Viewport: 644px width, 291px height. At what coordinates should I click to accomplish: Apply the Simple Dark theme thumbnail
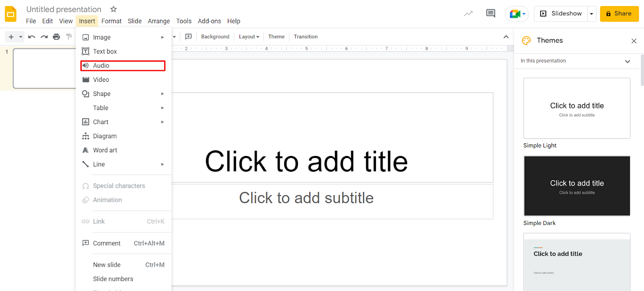point(577,186)
